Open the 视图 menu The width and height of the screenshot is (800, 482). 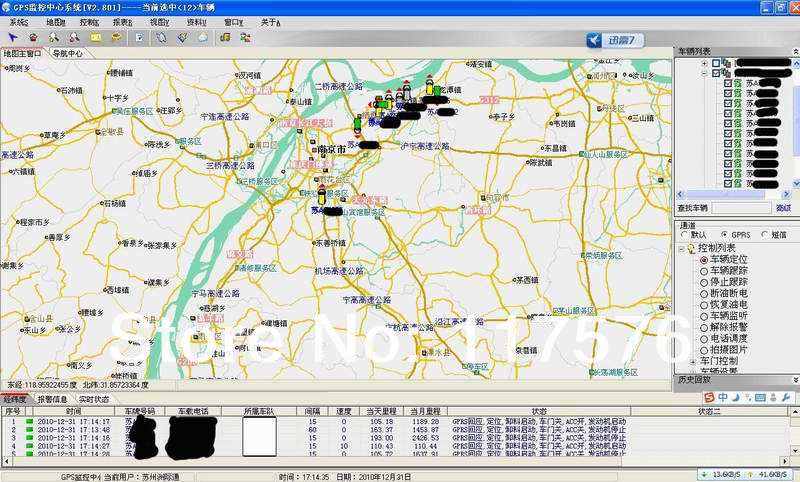tap(160, 22)
